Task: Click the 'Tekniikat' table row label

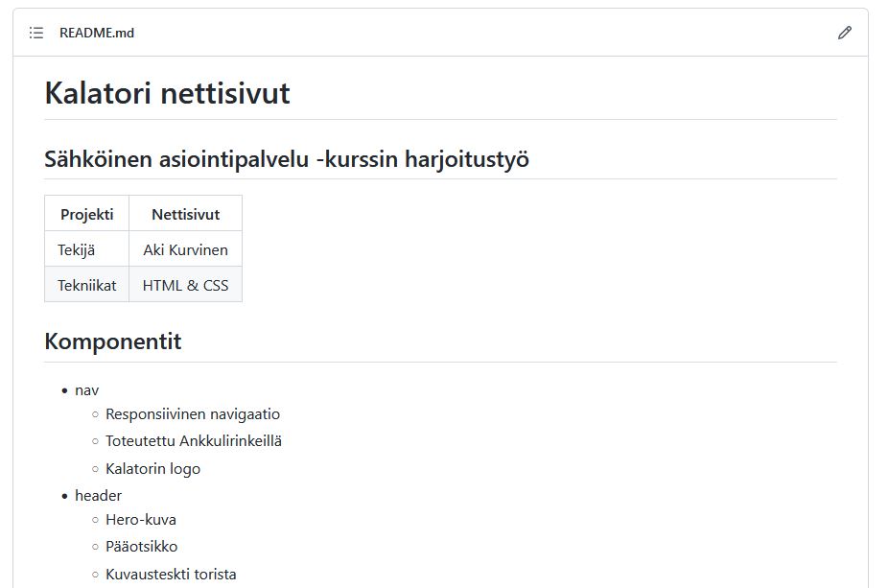Action: [x=86, y=284]
